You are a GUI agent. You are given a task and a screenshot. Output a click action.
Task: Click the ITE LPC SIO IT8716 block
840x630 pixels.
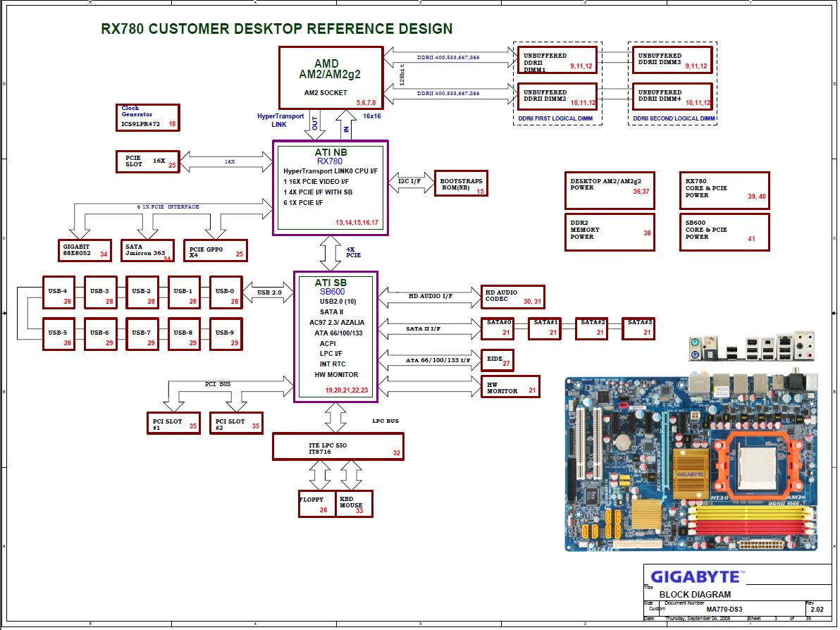tap(338, 447)
